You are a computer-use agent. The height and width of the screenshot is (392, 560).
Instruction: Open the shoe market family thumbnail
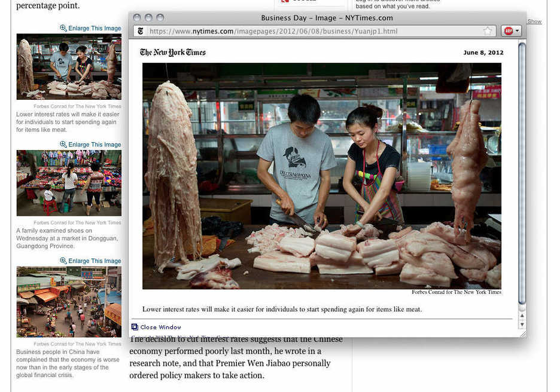(x=69, y=183)
